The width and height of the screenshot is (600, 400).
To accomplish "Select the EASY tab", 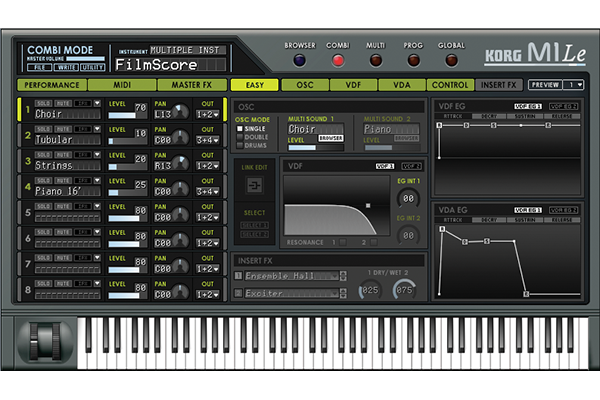I will (254, 85).
